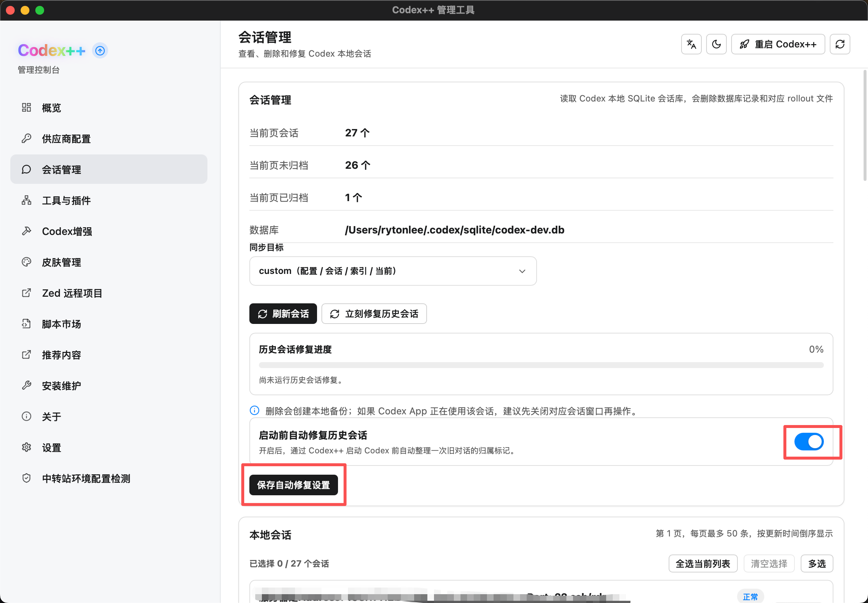The width and height of the screenshot is (868, 603).
Task: Click the external link icon next to Zed 远程项目
Action: point(26,293)
